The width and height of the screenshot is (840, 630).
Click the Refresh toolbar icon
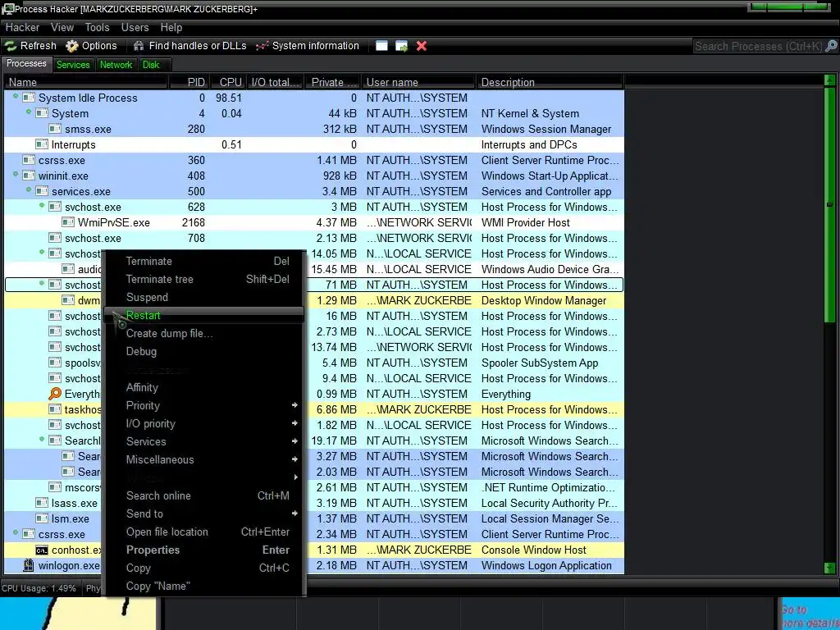10,46
